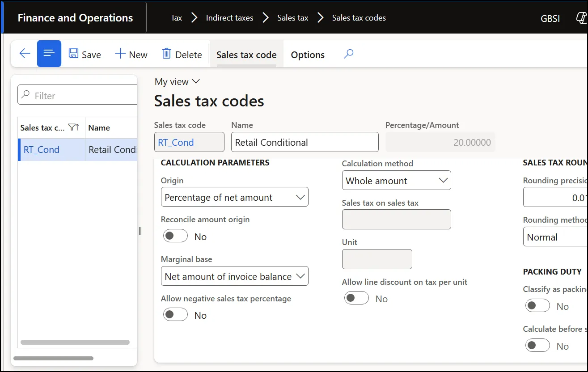The height and width of the screenshot is (372, 588).
Task: Click the GBSI company selector
Action: pyautogui.click(x=550, y=19)
